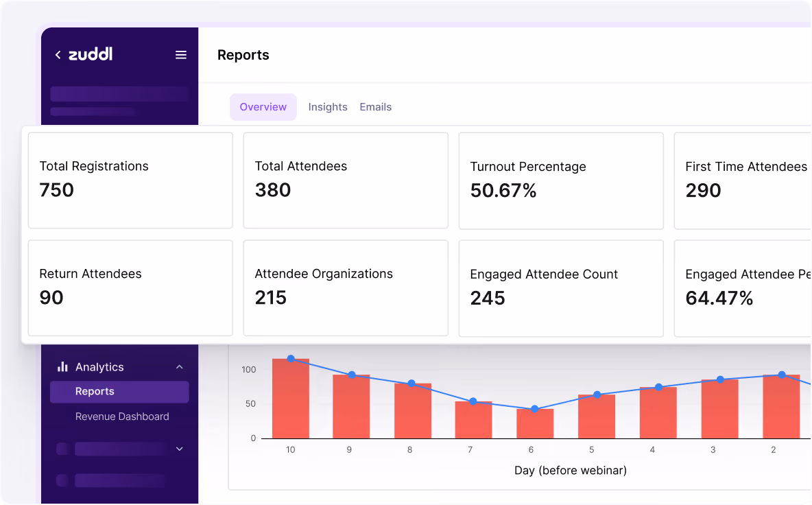
Task: Click the red bar for day 6
Action: tap(535, 423)
